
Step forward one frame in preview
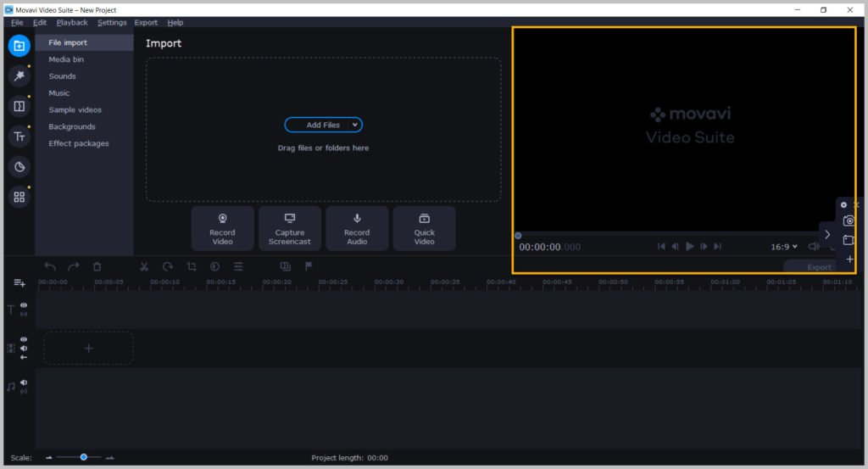click(x=704, y=247)
